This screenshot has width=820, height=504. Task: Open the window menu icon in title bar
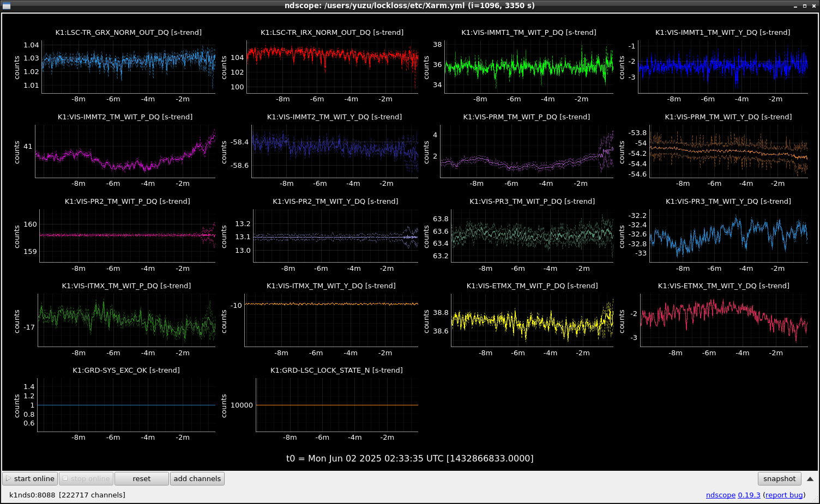[7, 5]
